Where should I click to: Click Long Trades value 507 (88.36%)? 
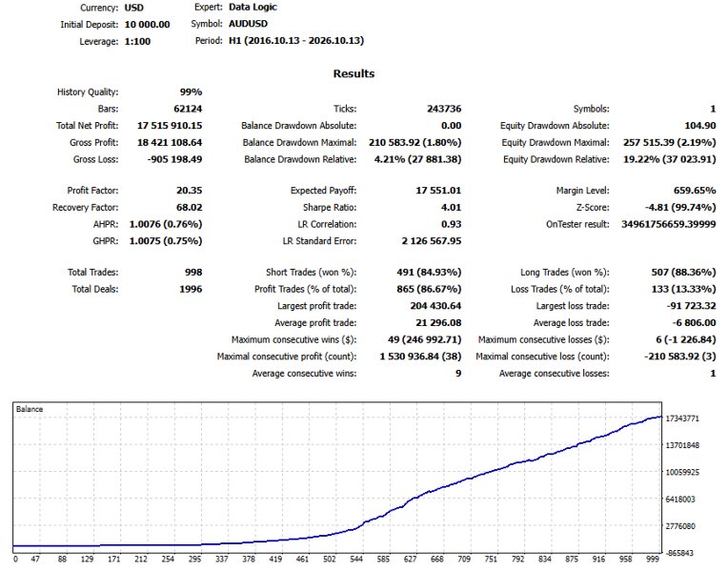[x=683, y=273]
